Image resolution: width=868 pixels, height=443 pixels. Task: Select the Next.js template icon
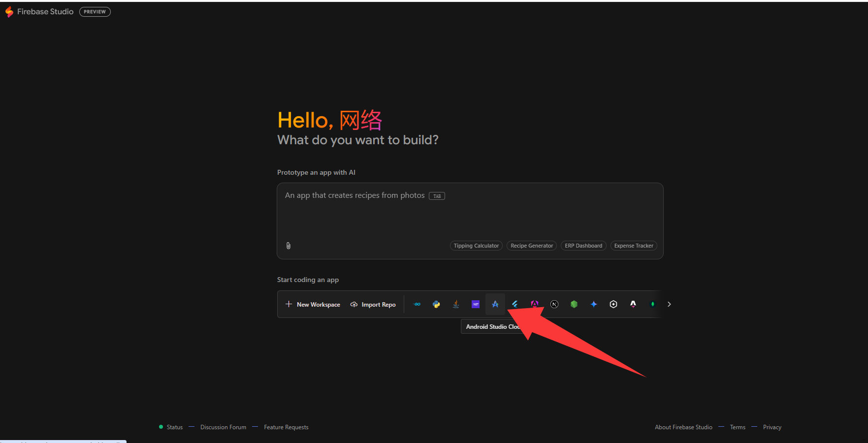click(554, 304)
